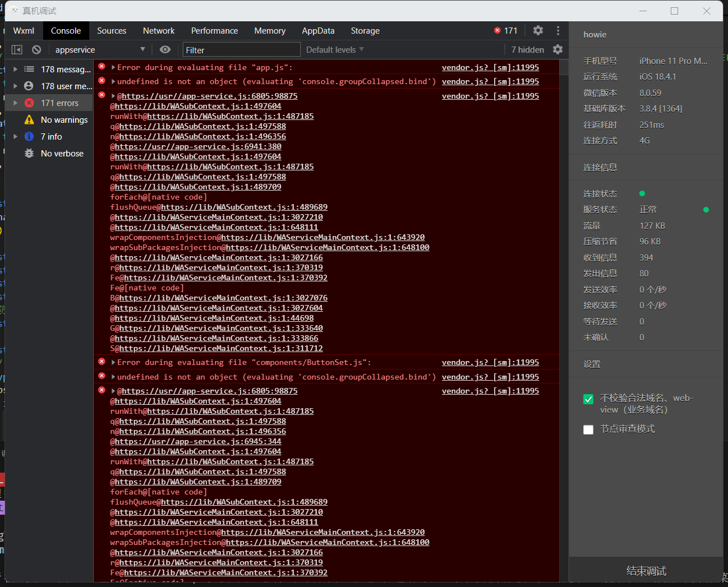Screen dimensions: 728x587
Task: Maximize the 真机调试 window
Action: tap(674, 11)
